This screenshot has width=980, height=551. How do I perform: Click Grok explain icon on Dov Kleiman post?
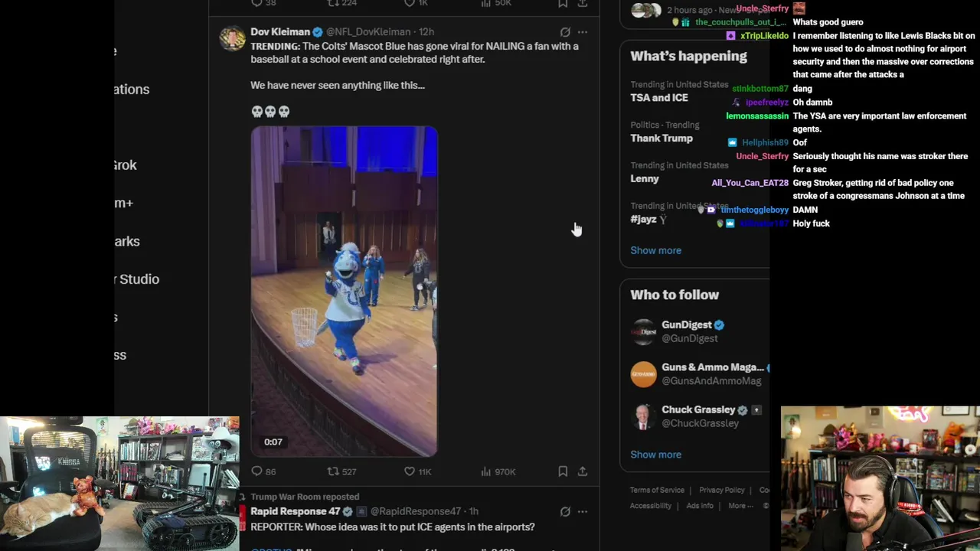[565, 32]
